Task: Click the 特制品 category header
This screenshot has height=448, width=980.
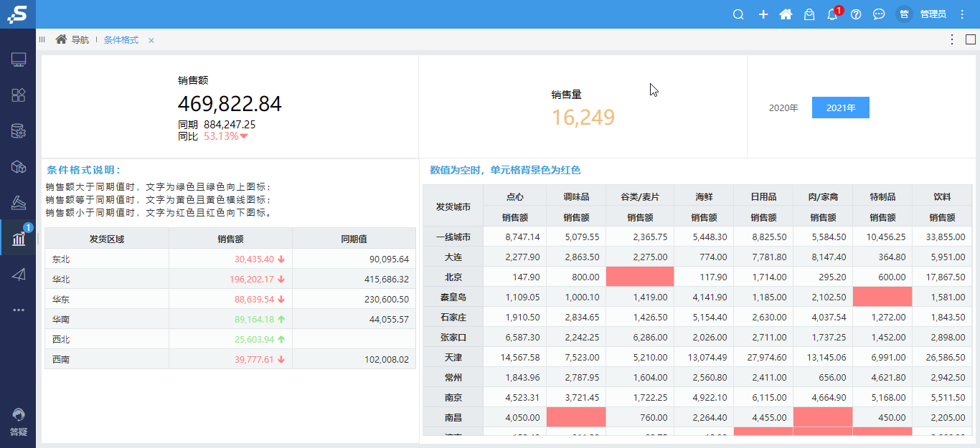Action: (x=882, y=196)
